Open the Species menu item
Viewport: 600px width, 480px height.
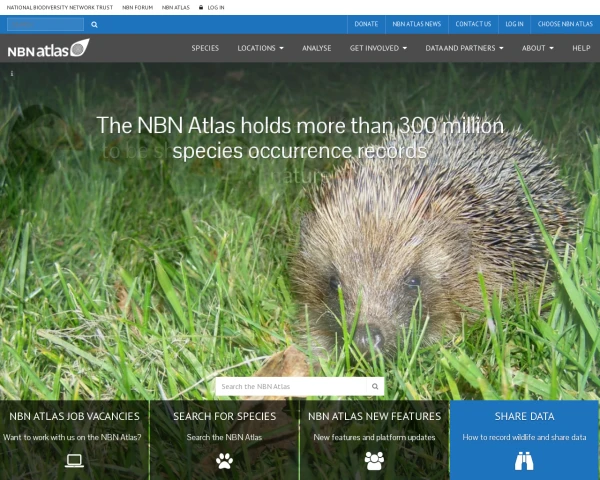coord(205,48)
